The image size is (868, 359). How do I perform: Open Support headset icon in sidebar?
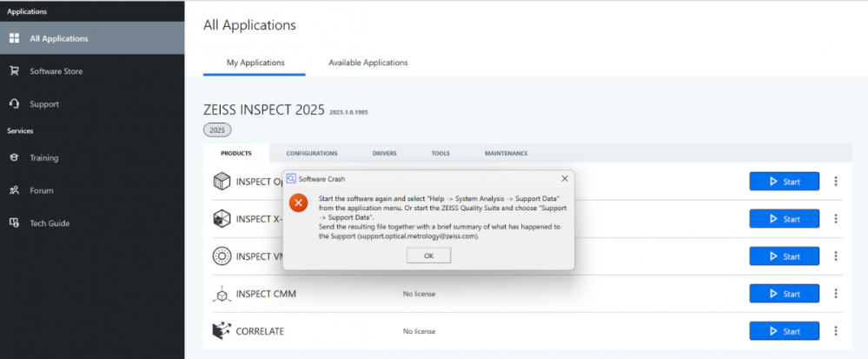click(14, 103)
